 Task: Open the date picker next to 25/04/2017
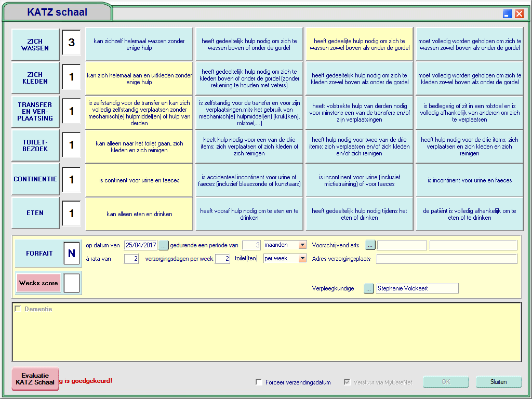pos(164,245)
